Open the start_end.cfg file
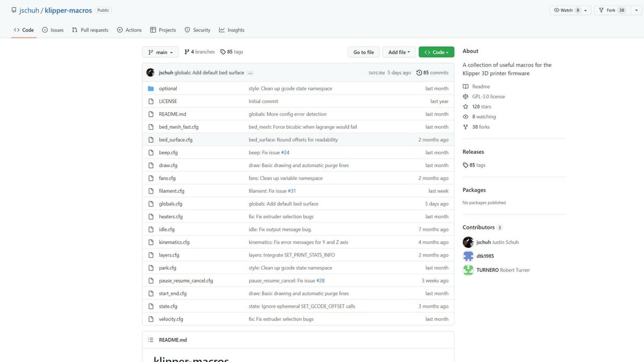The height and width of the screenshot is (362, 644). point(173,293)
